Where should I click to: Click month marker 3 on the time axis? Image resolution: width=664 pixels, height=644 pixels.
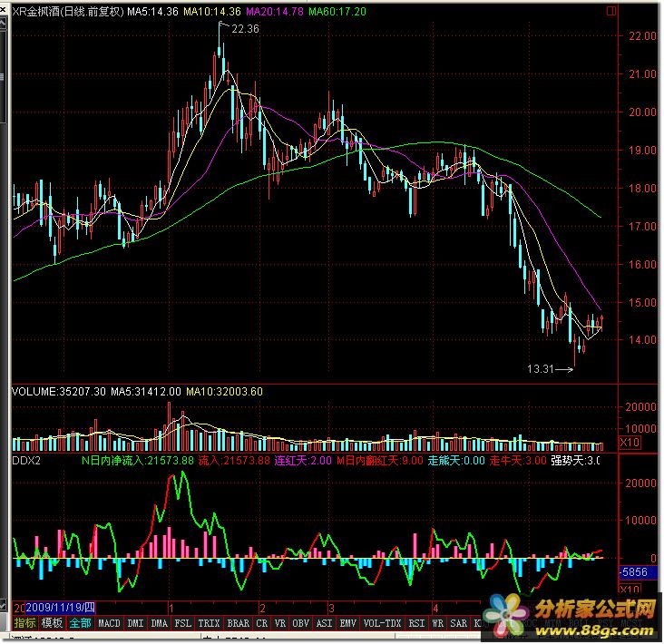coord(331,609)
